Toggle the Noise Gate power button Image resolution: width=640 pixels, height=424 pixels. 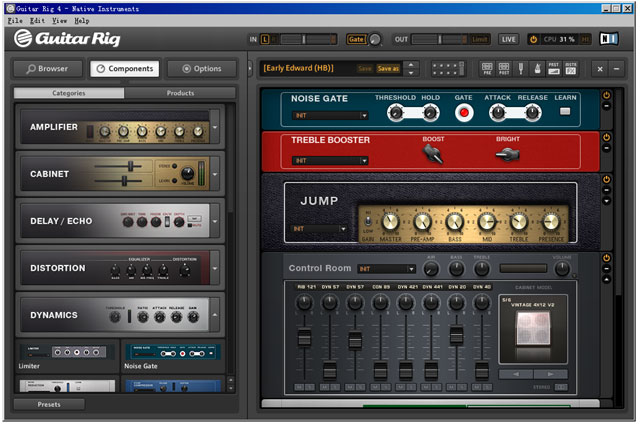607,95
